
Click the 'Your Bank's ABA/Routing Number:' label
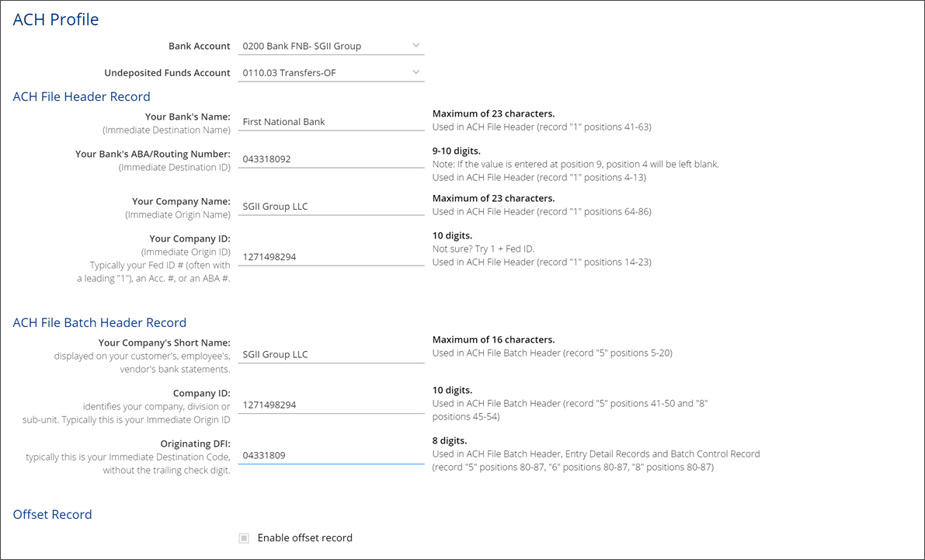(153, 154)
